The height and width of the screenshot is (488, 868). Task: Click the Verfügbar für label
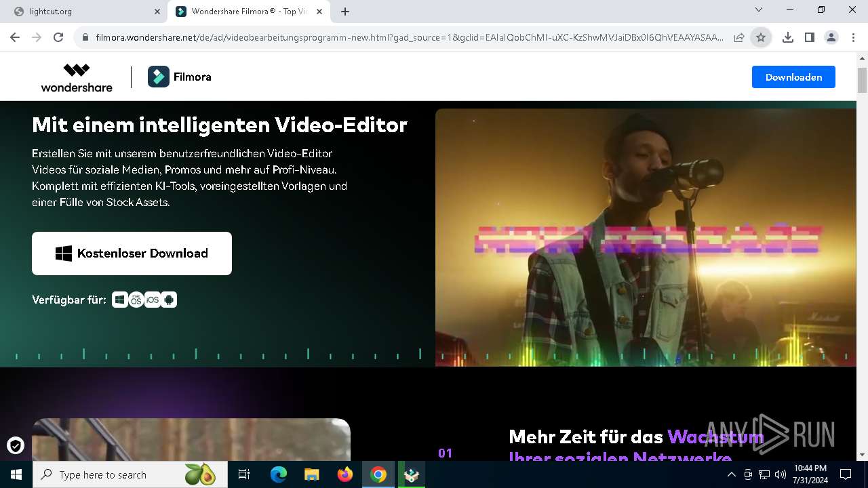[69, 300]
